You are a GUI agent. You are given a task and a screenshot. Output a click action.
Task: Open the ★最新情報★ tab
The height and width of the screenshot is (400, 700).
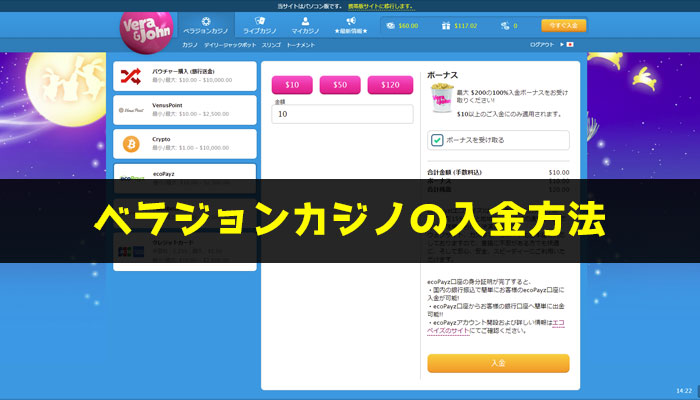[x=351, y=26]
